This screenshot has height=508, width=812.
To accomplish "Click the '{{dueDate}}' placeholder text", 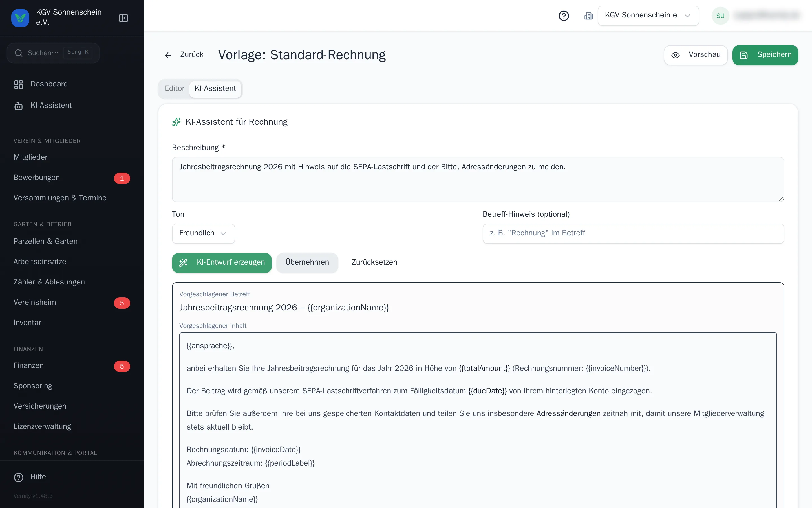I will [487, 391].
